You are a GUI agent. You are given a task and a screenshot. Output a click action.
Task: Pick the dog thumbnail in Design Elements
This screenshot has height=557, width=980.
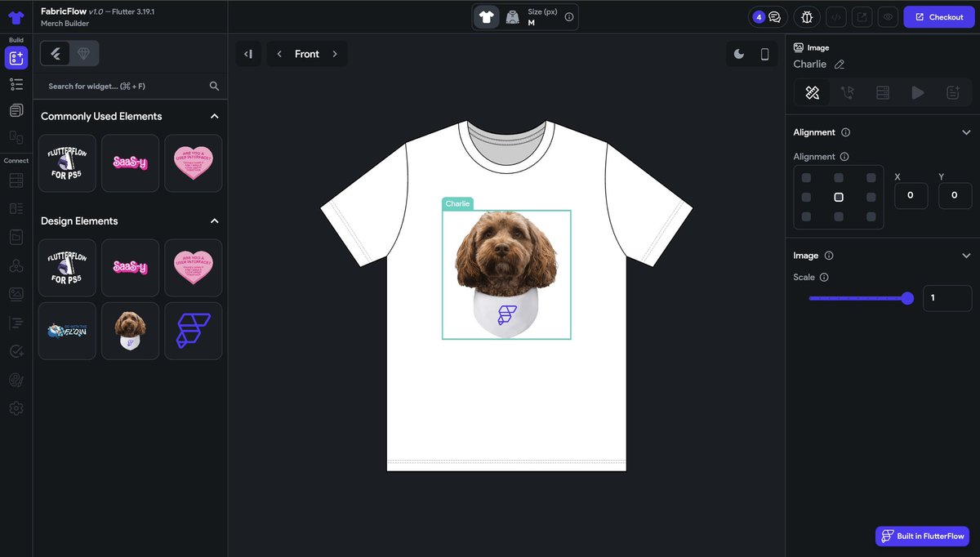pyautogui.click(x=130, y=331)
